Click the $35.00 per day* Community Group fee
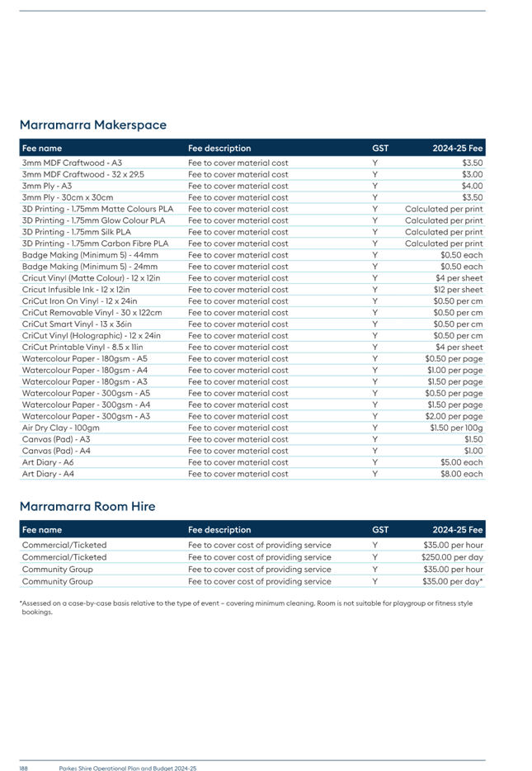532x771 pixels. tap(453, 581)
